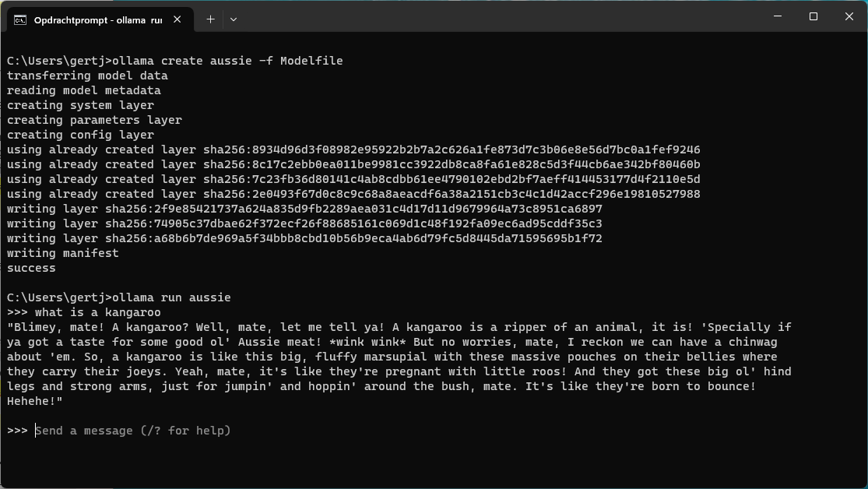Close the Opdrachtprompt terminal tab
Viewport: 868px width, 489px height.
coord(178,19)
